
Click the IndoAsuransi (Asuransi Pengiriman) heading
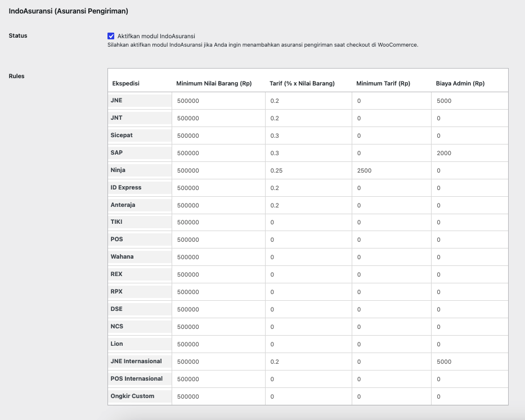68,11
